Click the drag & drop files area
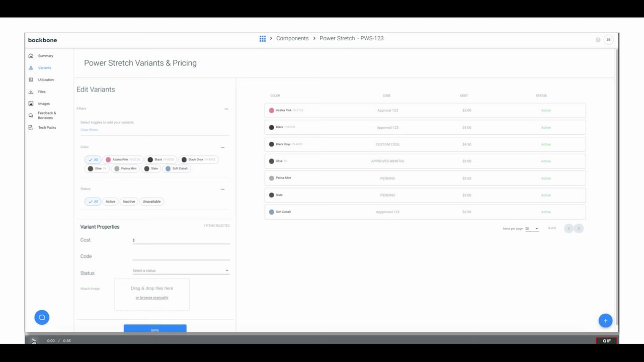Image resolution: width=644 pixels, height=362 pixels. coord(152,295)
